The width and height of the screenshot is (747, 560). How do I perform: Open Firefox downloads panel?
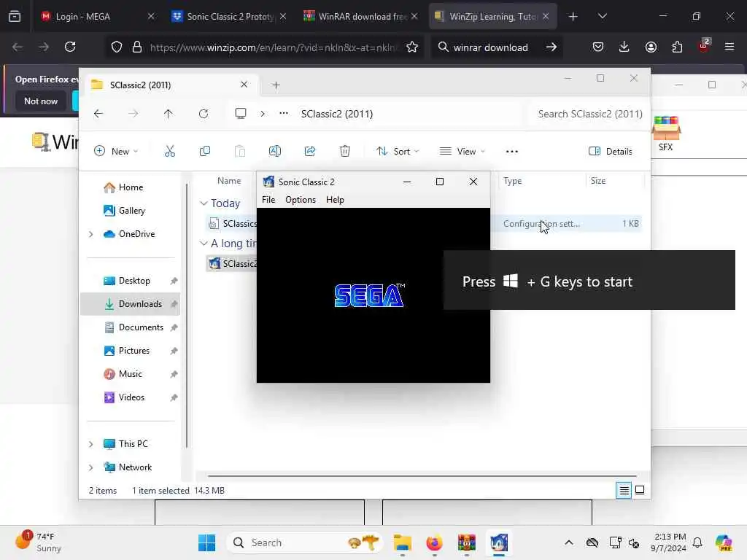pyautogui.click(x=624, y=47)
